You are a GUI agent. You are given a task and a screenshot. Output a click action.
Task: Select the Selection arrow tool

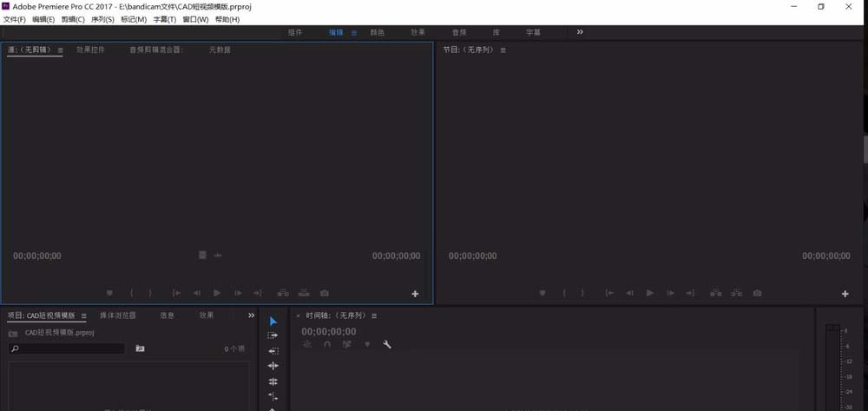273,322
